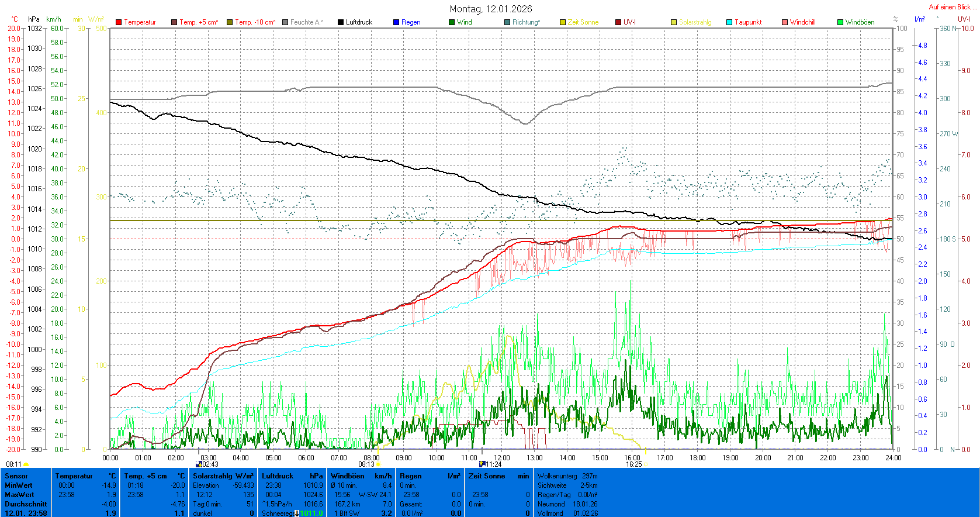Image resolution: width=980 pixels, height=517 pixels.
Task: Click the Windböen legend swatch
Action: [x=840, y=22]
